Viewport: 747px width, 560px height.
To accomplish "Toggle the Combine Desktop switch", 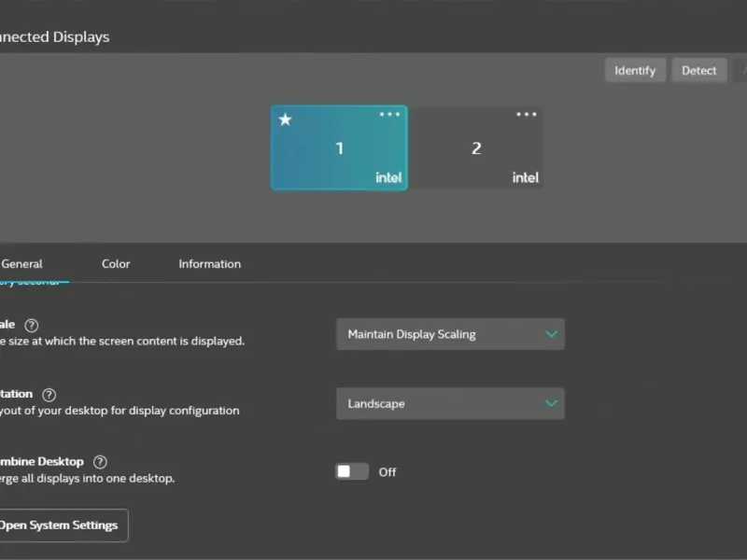I will tap(352, 471).
